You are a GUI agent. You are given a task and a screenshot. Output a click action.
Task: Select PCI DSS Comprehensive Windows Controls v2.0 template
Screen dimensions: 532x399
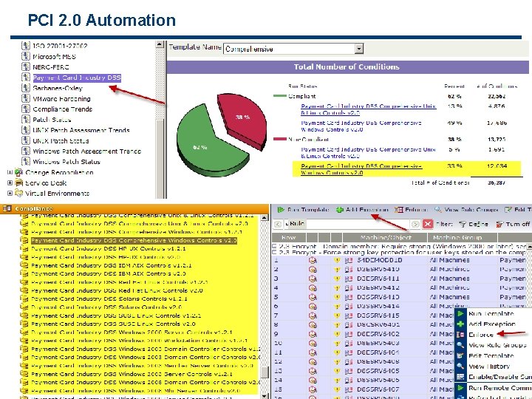point(134,240)
